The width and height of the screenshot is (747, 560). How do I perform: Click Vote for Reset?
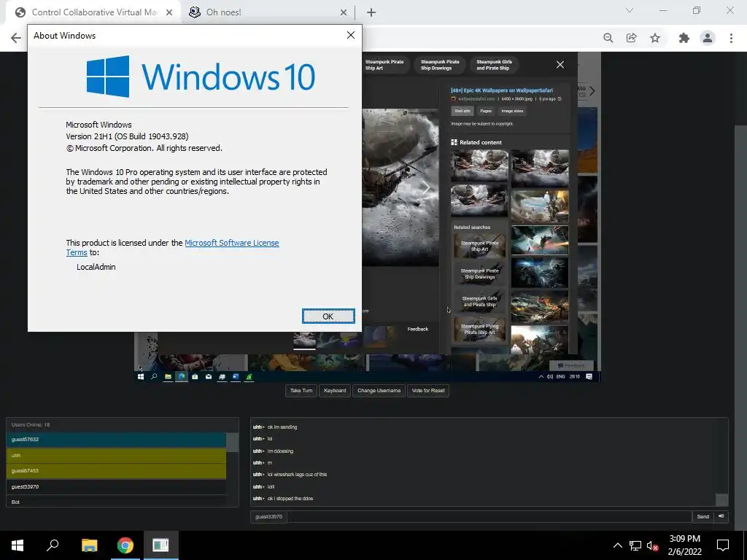click(x=427, y=391)
